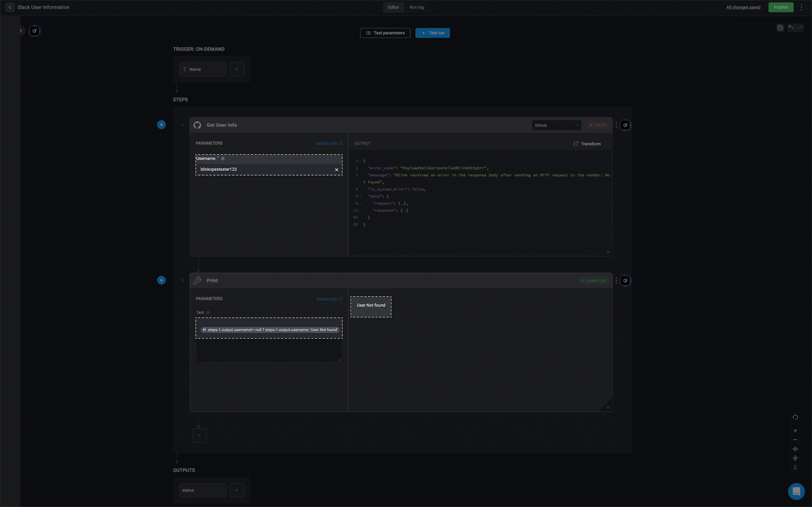Screen dimensions: 812x507
Task: Expand the "request" object in output
Action: (360, 204)
